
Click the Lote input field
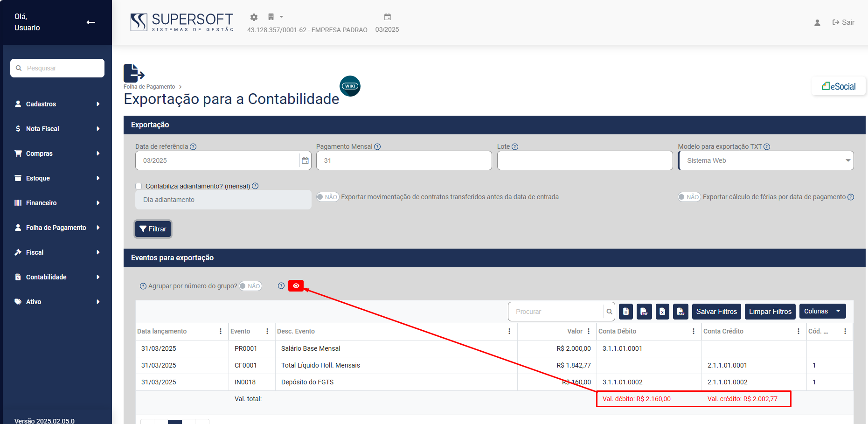pyautogui.click(x=584, y=160)
